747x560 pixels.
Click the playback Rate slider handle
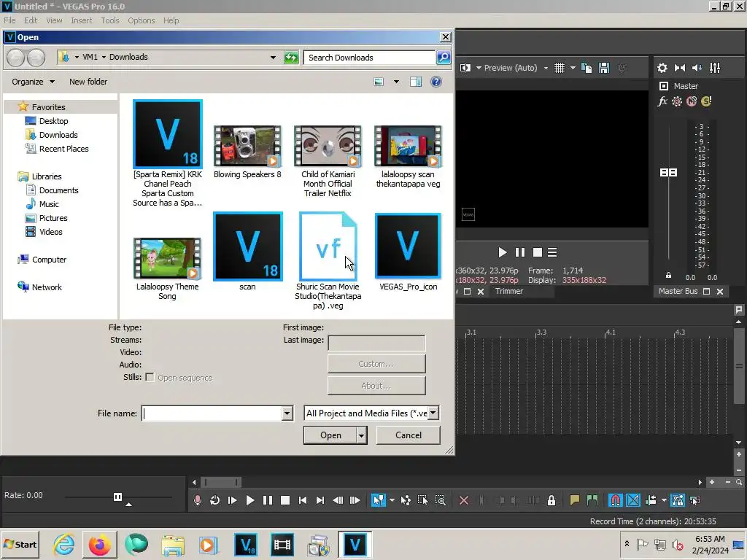click(x=117, y=497)
